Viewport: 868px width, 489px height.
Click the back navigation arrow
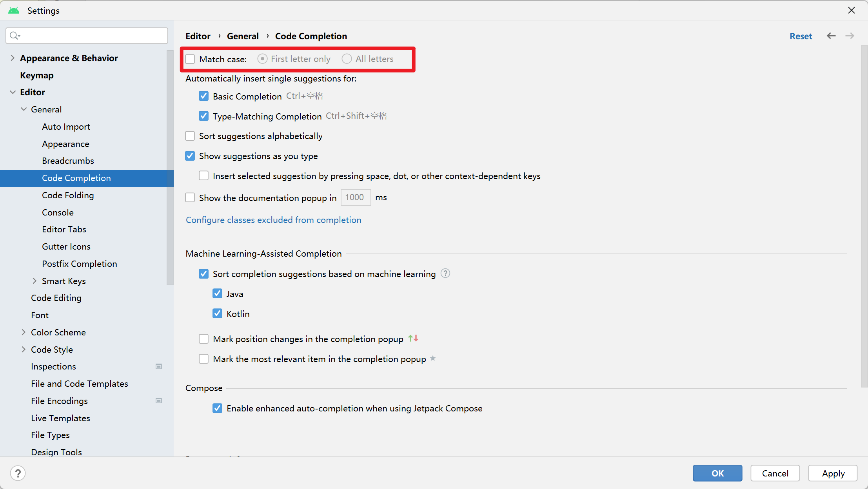(831, 36)
